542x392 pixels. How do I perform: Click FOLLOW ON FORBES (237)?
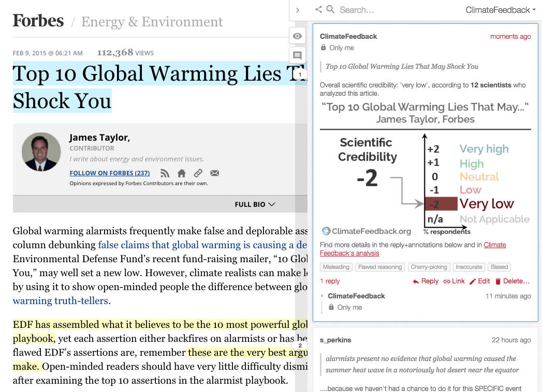[110, 173]
